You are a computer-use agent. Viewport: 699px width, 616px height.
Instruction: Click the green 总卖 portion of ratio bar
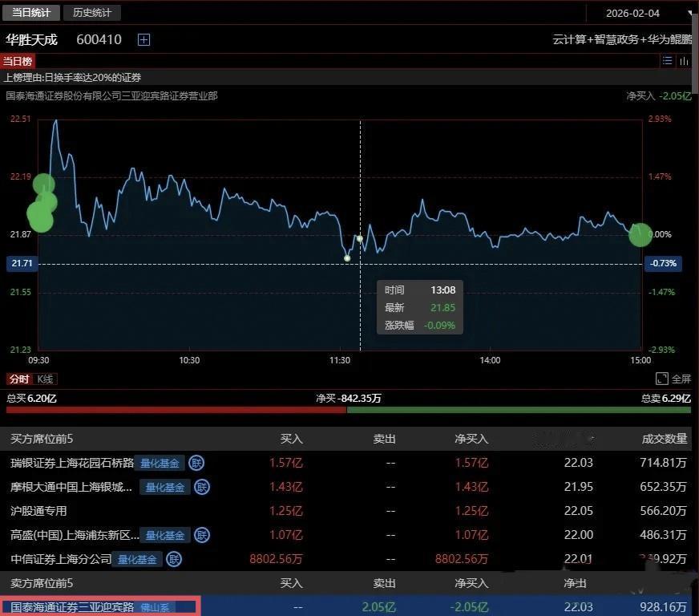[519, 410]
